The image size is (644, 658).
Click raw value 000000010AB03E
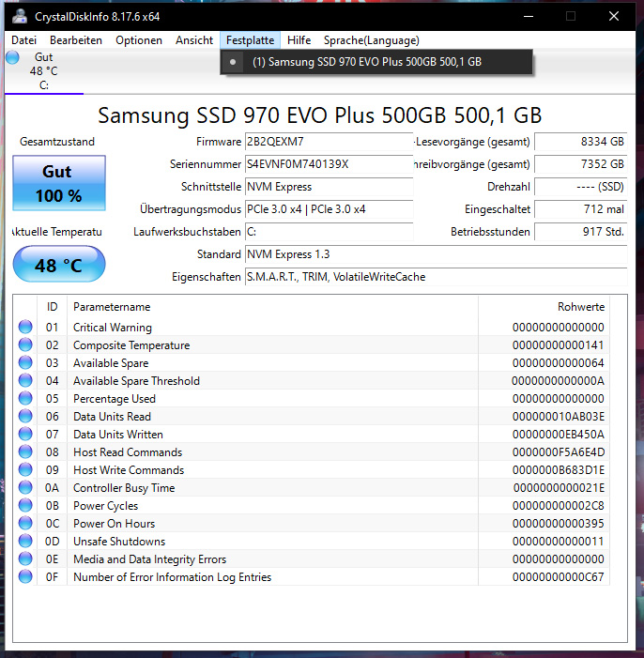click(x=559, y=416)
